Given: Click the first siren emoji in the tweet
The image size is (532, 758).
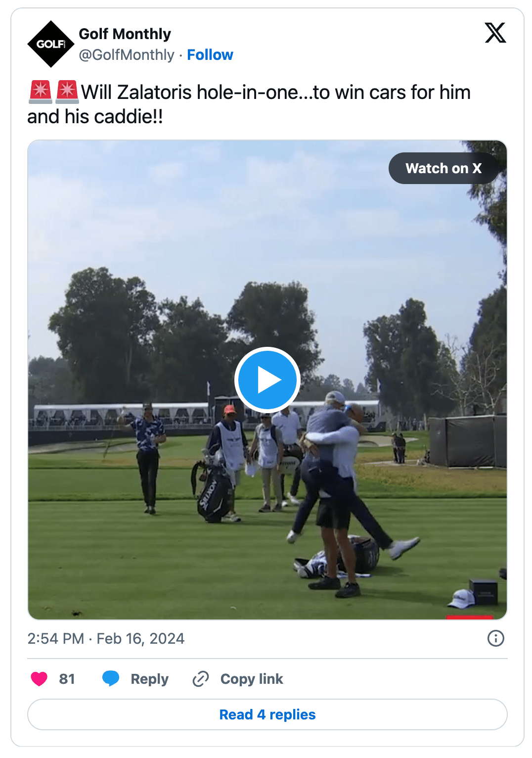Looking at the screenshot, I should (x=41, y=92).
